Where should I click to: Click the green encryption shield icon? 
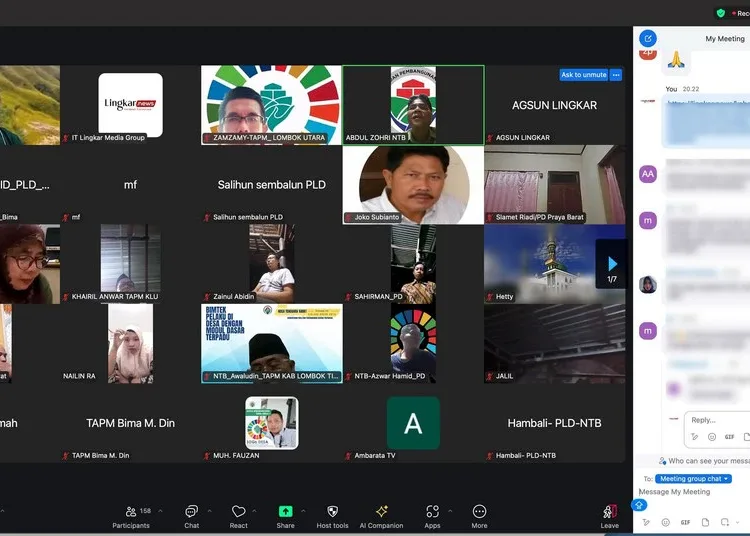pos(721,13)
